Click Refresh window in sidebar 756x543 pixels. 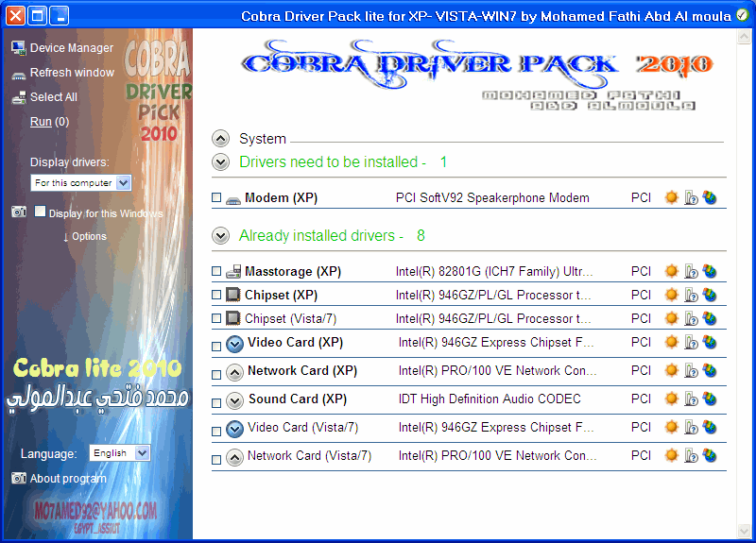click(x=72, y=73)
